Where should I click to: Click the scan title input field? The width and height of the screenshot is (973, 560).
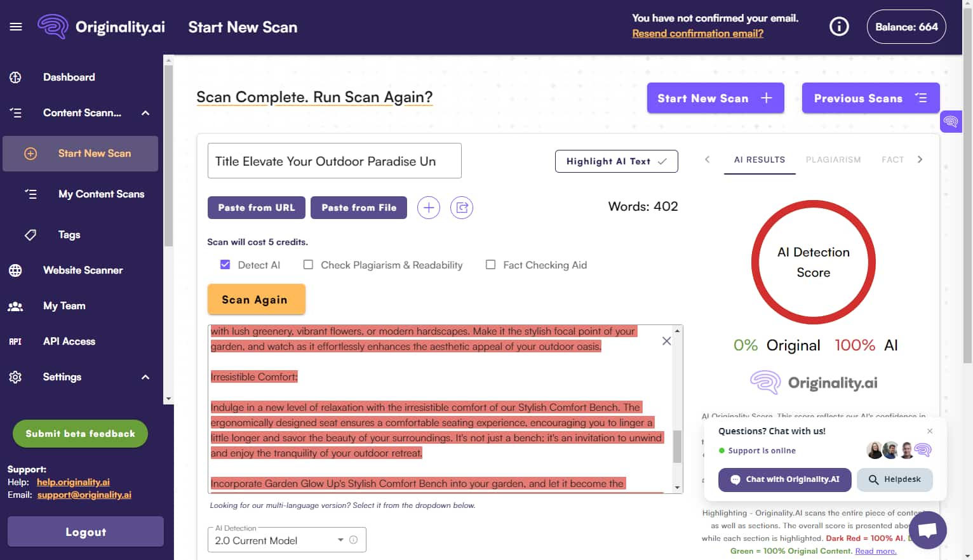pos(334,161)
